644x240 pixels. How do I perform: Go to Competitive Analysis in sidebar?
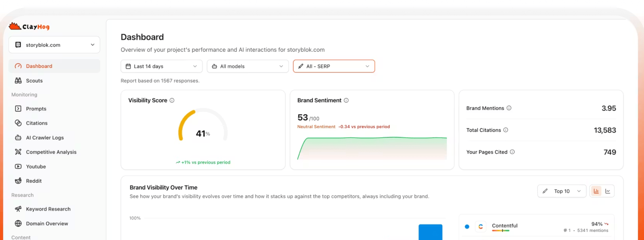51,152
